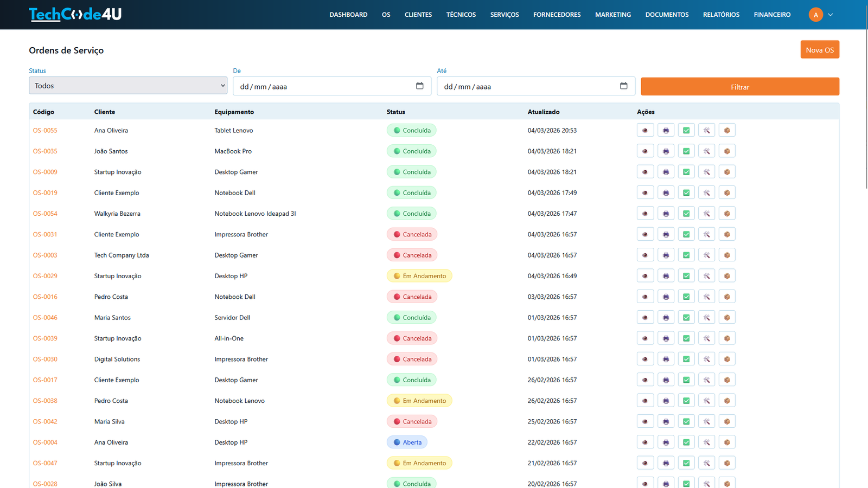Click the green check icon for OS-0004
Screen dimensions: 868x488
pos(686,441)
